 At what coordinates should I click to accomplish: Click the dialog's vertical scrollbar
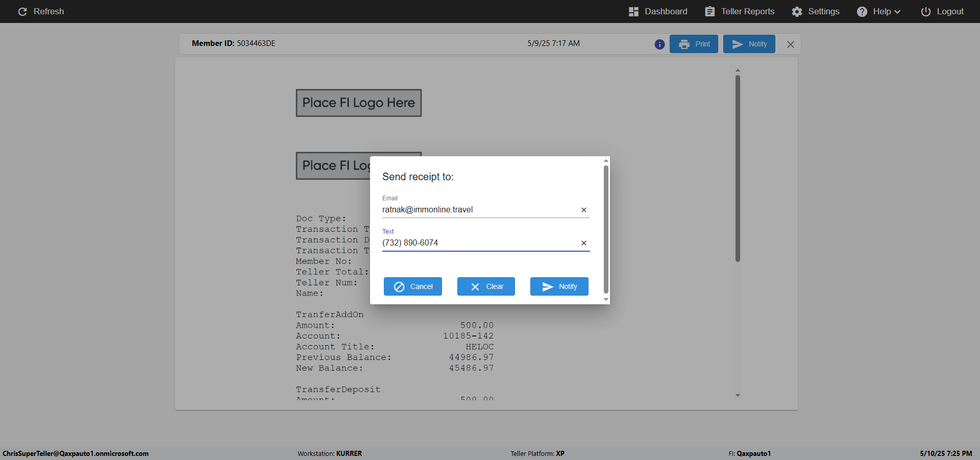[x=606, y=229]
